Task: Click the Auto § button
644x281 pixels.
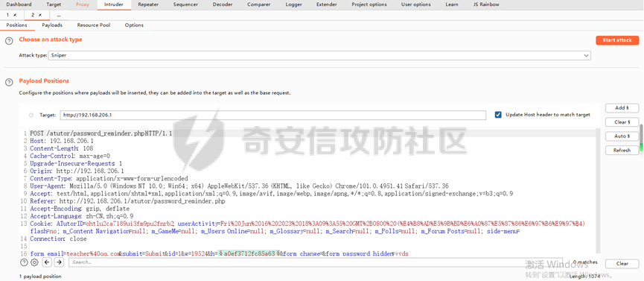Action: point(622,136)
